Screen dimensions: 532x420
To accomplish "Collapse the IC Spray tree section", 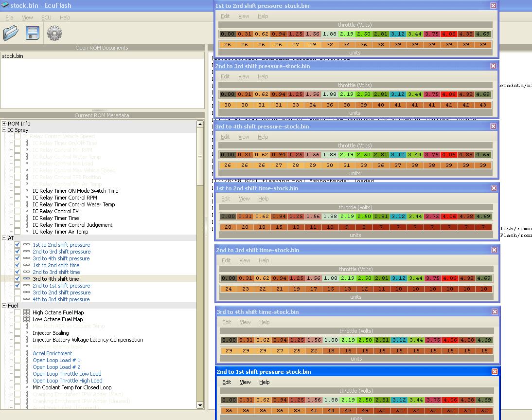I will 4,130.
